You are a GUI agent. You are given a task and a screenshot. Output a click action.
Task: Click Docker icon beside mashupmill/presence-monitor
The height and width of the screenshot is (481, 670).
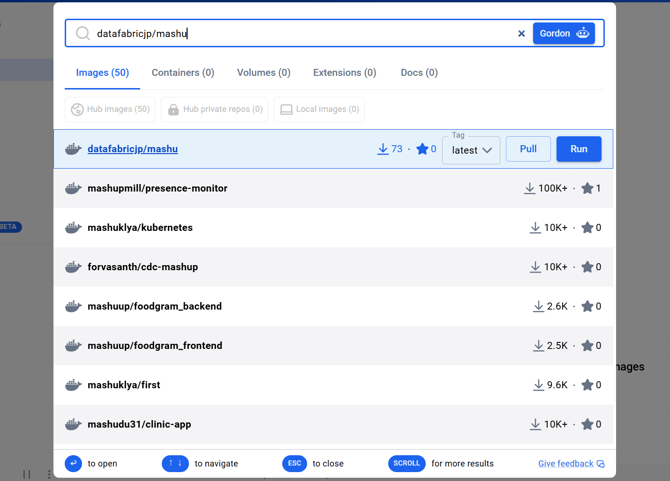coord(73,188)
